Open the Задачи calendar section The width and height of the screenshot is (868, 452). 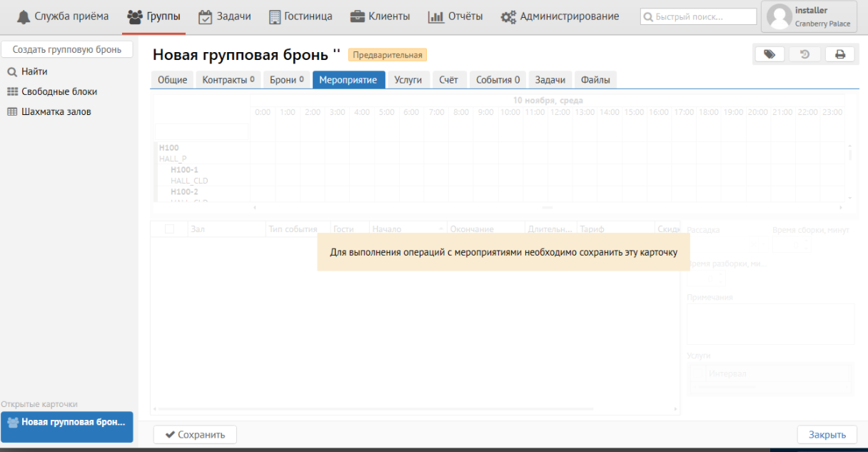224,16
